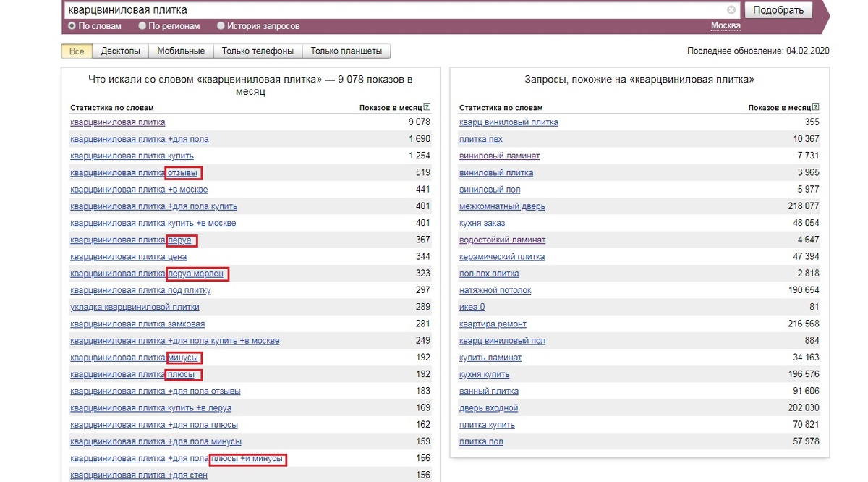Image resolution: width=868 pixels, height=482 pixels.
Task: Open the "натяжной потолок" link
Action: (x=495, y=289)
